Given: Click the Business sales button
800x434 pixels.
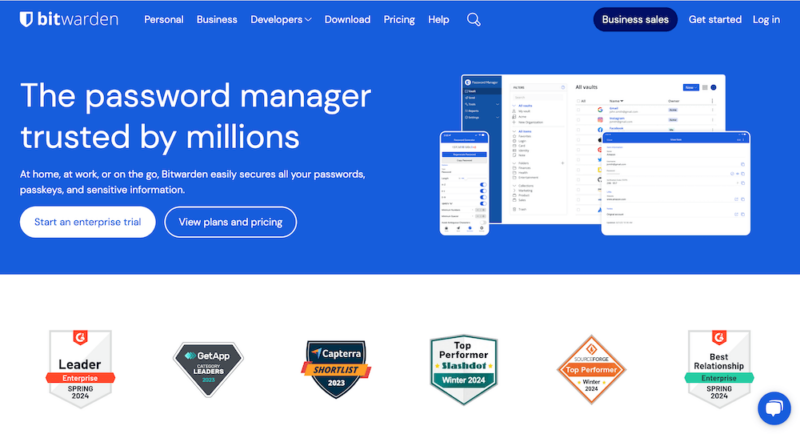Looking at the screenshot, I should (635, 19).
